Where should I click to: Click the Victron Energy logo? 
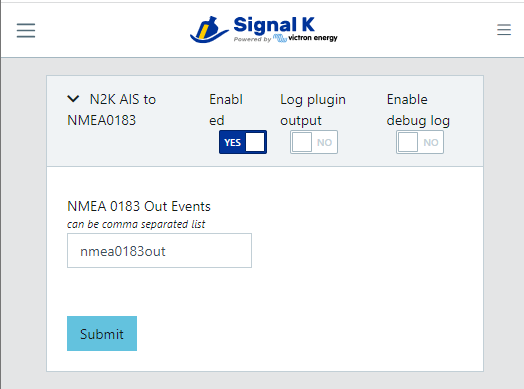pyautogui.click(x=305, y=38)
